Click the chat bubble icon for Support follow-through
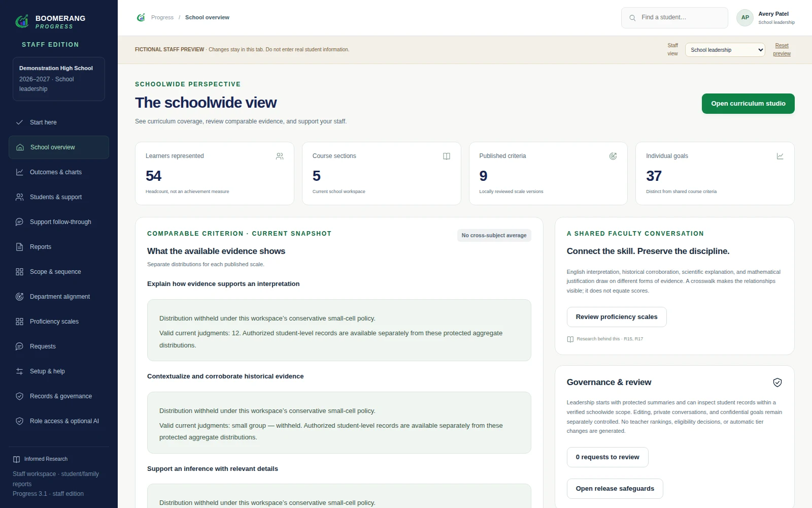The image size is (812, 508). [x=19, y=222]
